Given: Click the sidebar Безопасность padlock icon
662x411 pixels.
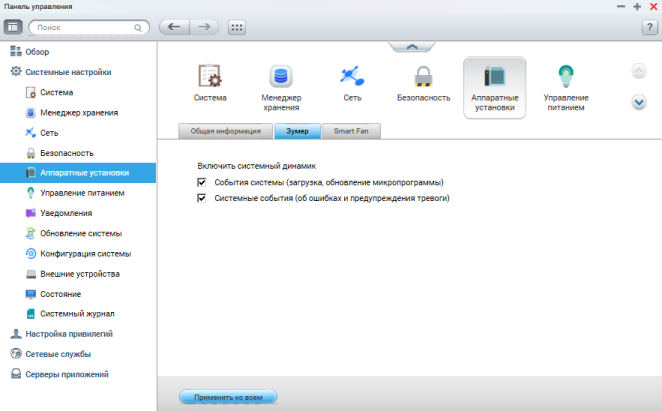Looking at the screenshot, I should [30, 153].
